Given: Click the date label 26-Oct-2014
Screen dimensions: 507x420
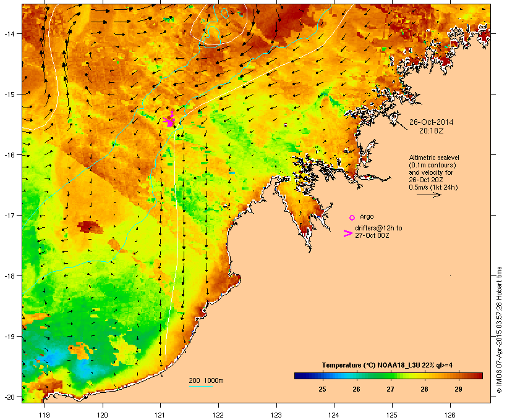Looking at the screenshot, I should pos(431,122).
